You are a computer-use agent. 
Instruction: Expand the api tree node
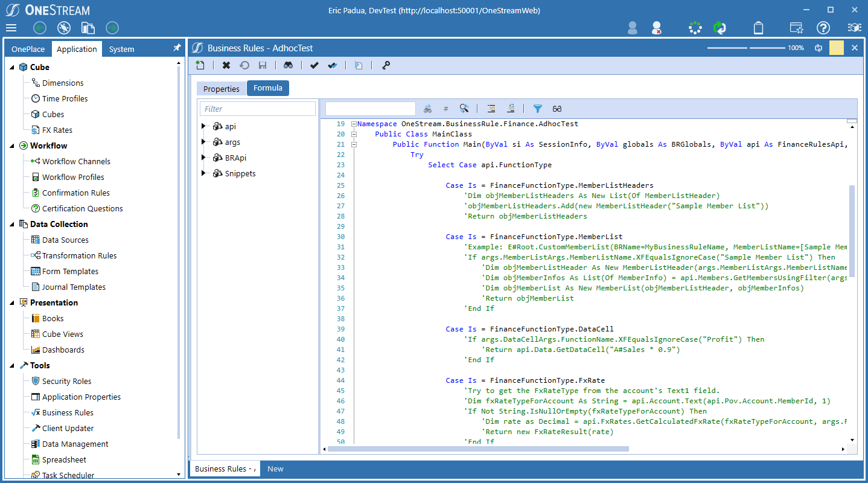tap(204, 126)
